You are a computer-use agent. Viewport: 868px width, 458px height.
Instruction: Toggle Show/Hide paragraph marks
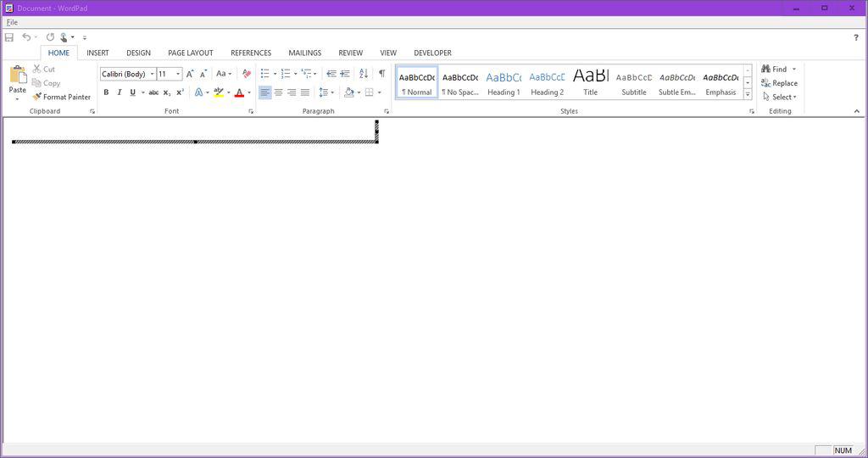382,74
